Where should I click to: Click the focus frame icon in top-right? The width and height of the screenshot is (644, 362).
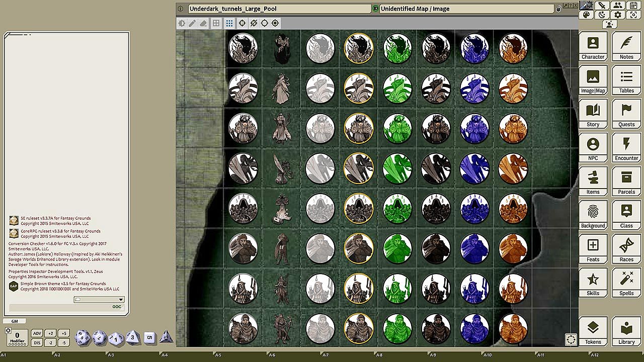click(633, 15)
